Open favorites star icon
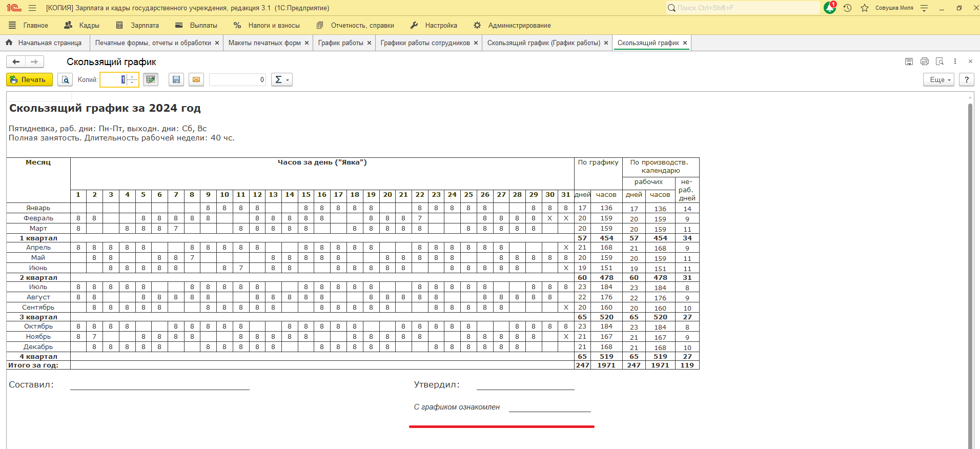This screenshot has width=980, height=449. (865, 8)
